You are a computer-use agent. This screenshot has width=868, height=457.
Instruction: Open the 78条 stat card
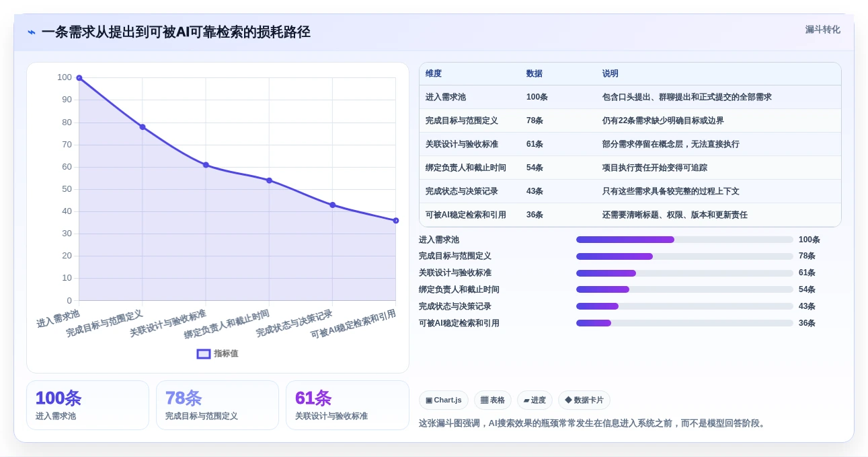coord(217,405)
